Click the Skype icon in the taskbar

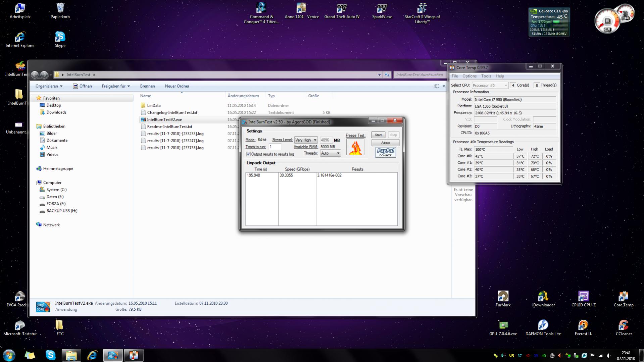click(51, 355)
